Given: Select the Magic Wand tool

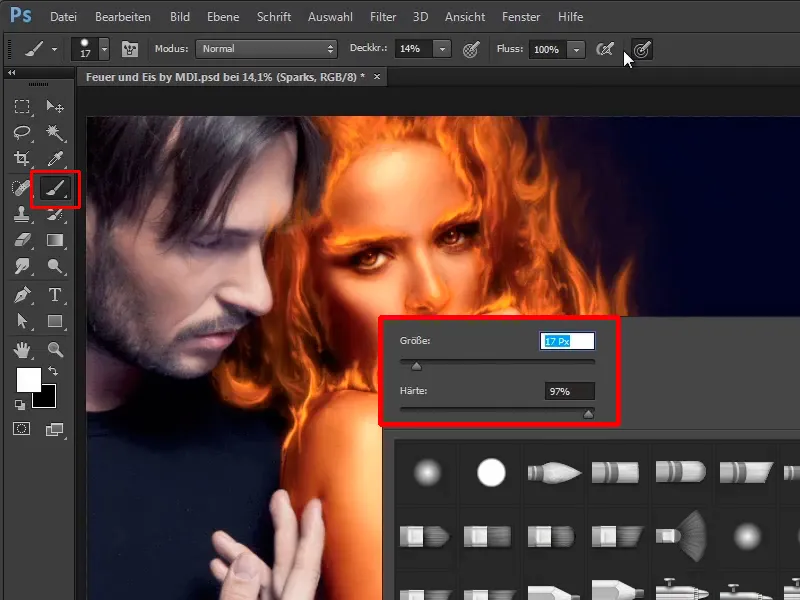Looking at the screenshot, I should 55,133.
